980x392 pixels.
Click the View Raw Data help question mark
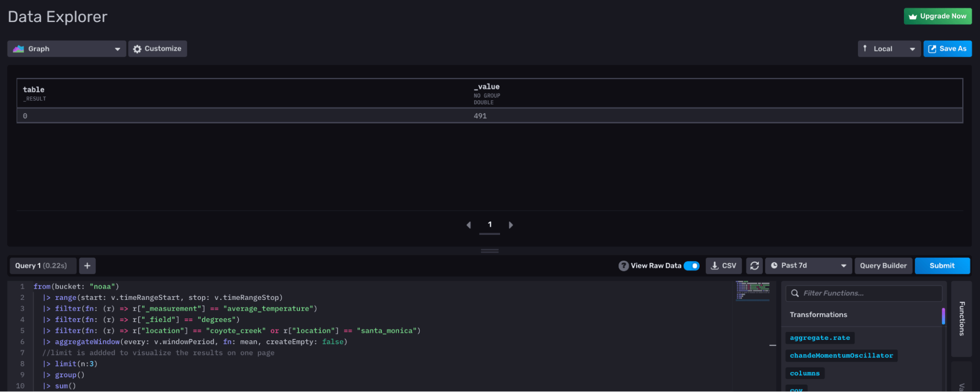pos(623,266)
